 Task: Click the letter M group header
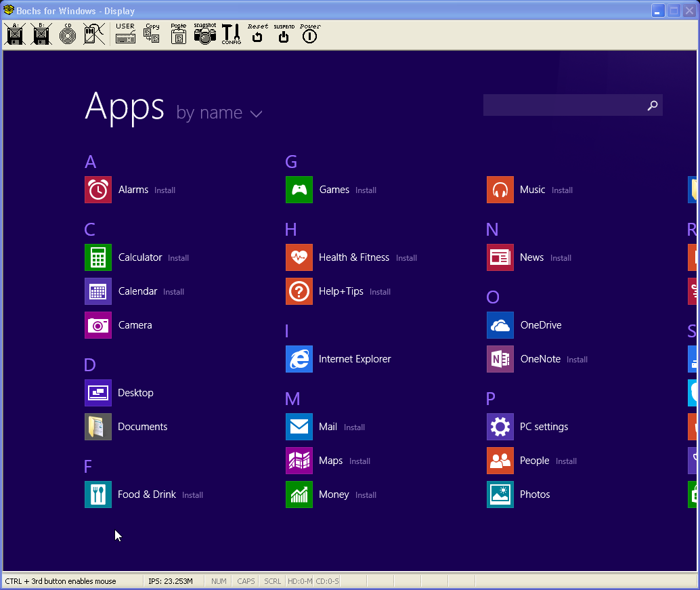click(x=292, y=399)
